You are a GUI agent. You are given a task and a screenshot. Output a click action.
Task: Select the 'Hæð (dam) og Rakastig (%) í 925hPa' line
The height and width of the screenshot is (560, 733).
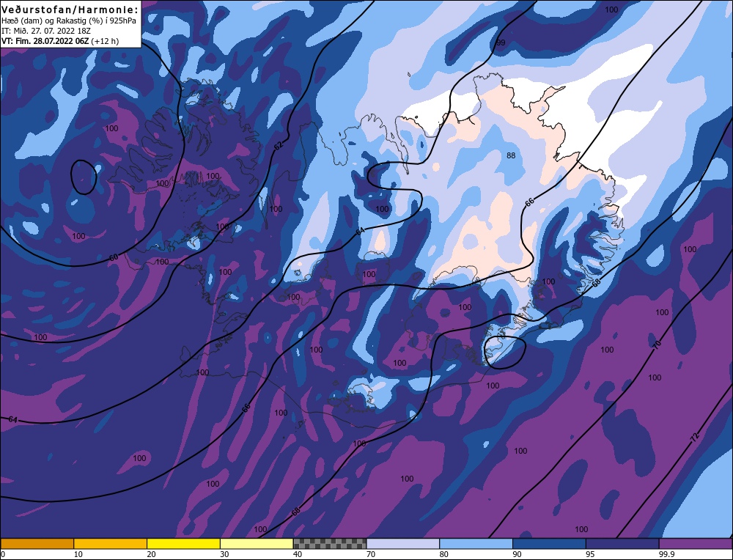point(69,21)
